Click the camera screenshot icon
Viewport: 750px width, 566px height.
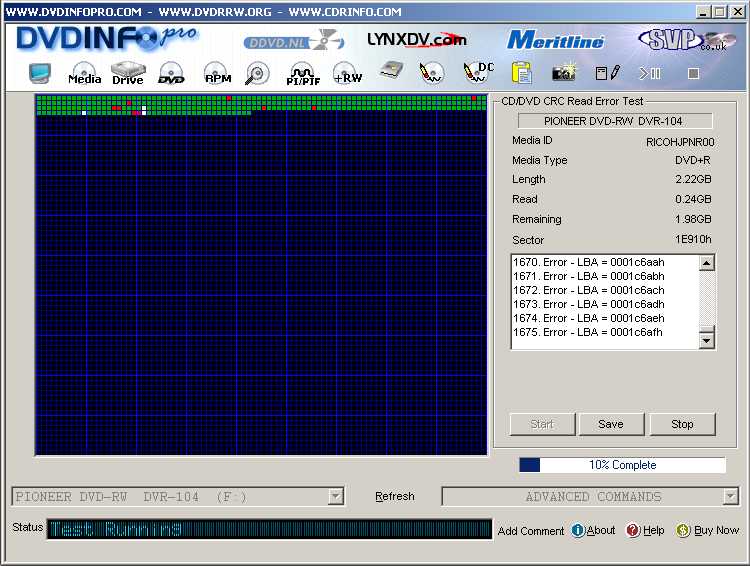(563, 73)
